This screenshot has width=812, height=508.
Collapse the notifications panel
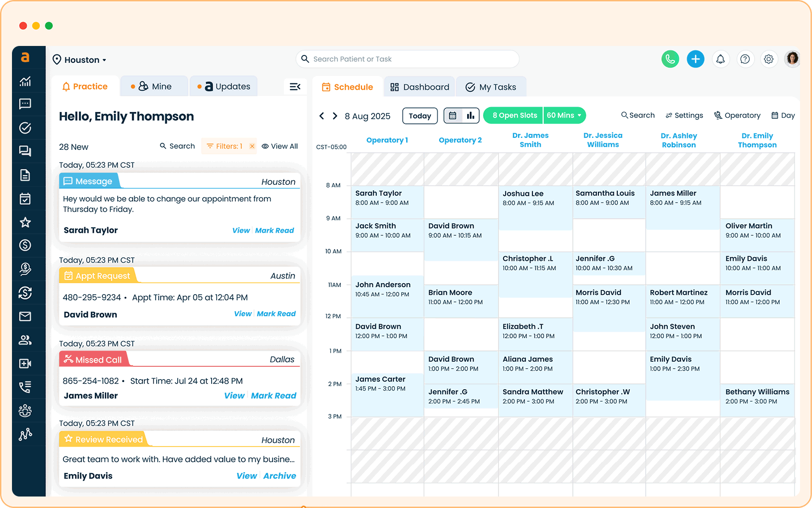coord(295,87)
